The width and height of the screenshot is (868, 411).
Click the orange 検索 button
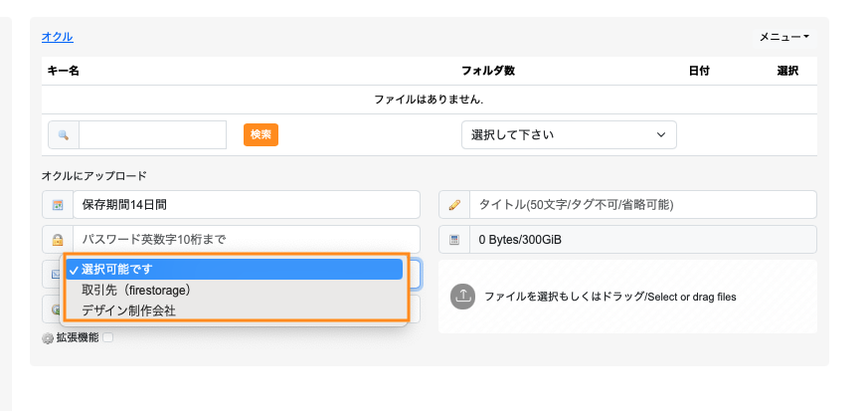(260, 134)
